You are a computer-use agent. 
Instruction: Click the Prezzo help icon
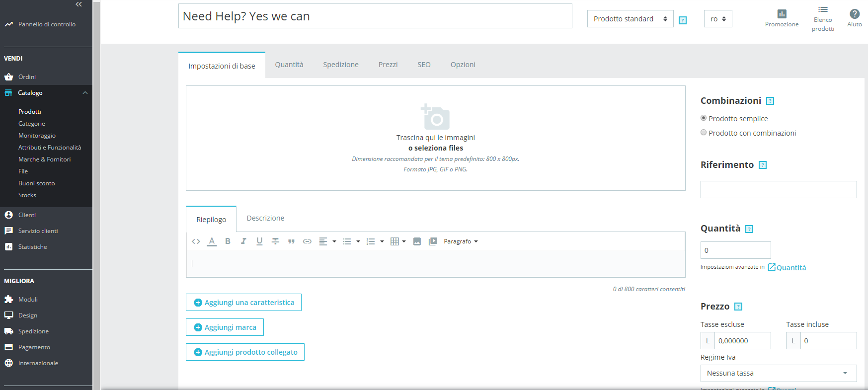(738, 307)
